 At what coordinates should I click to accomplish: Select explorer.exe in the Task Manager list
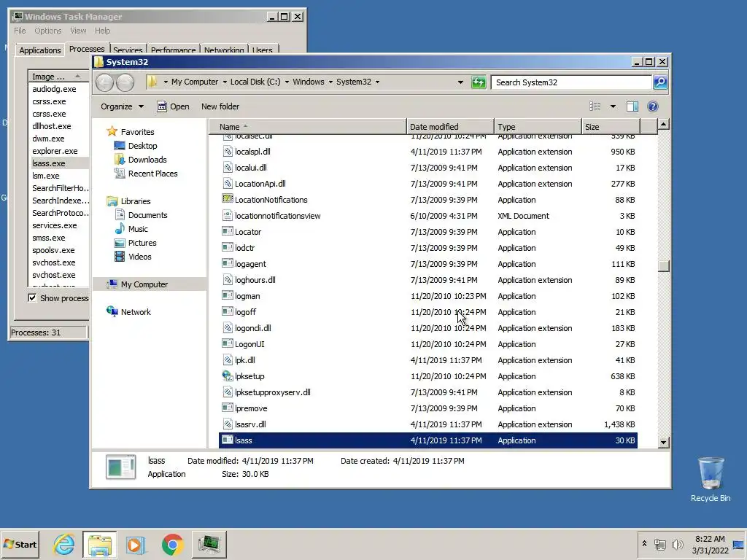pyautogui.click(x=58, y=150)
